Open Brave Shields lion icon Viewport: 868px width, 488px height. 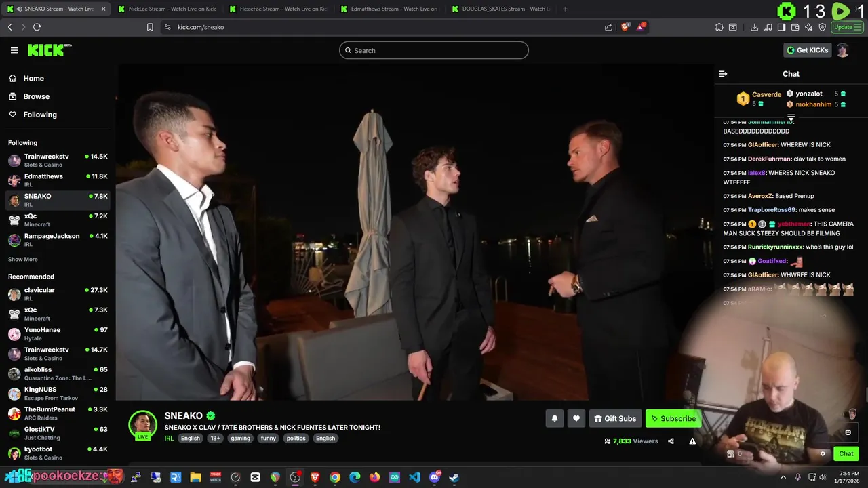click(625, 27)
